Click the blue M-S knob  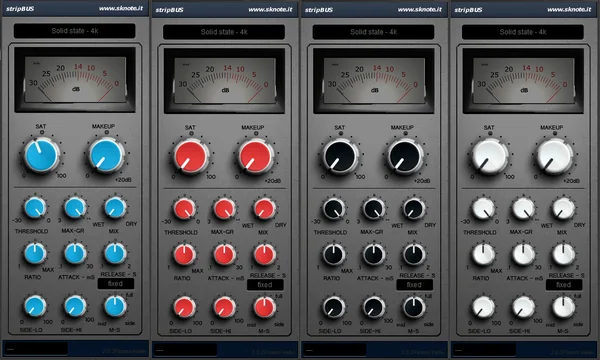point(115,306)
